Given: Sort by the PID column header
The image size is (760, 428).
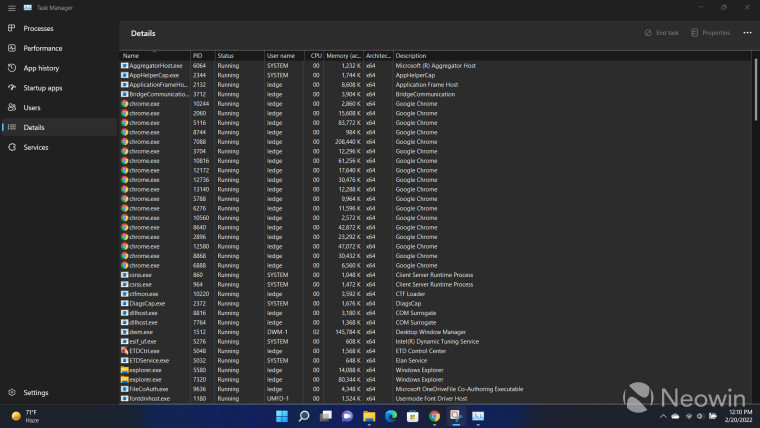Looking at the screenshot, I should (x=202, y=56).
